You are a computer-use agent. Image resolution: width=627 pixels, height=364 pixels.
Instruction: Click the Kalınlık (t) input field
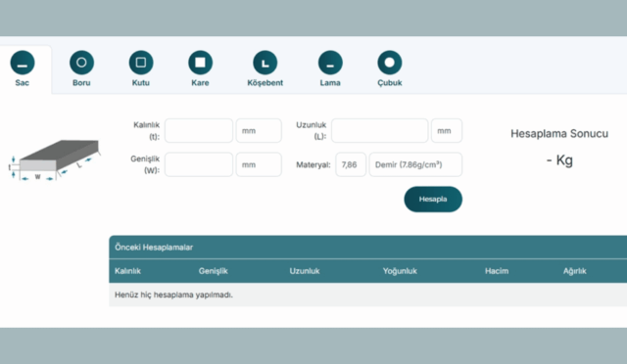click(x=199, y=131)
